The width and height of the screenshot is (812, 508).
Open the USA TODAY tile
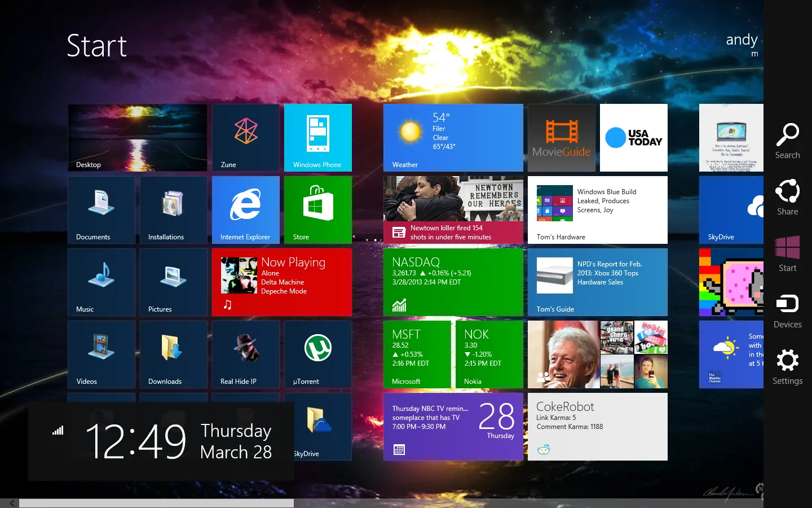coord(634,138)
